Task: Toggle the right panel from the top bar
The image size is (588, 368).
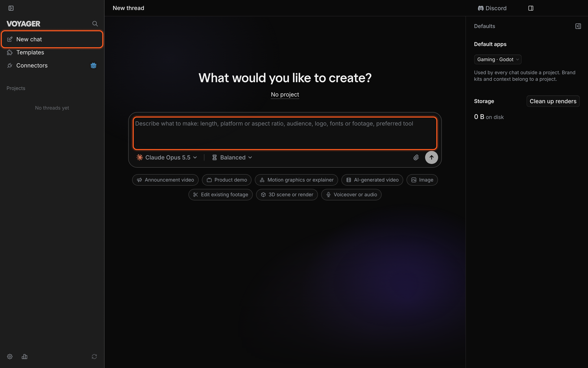Action: (531, 8)
